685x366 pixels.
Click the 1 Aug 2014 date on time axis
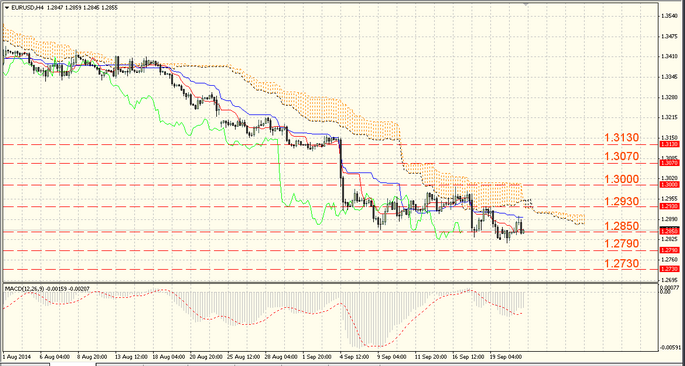(x=16, y=356)
